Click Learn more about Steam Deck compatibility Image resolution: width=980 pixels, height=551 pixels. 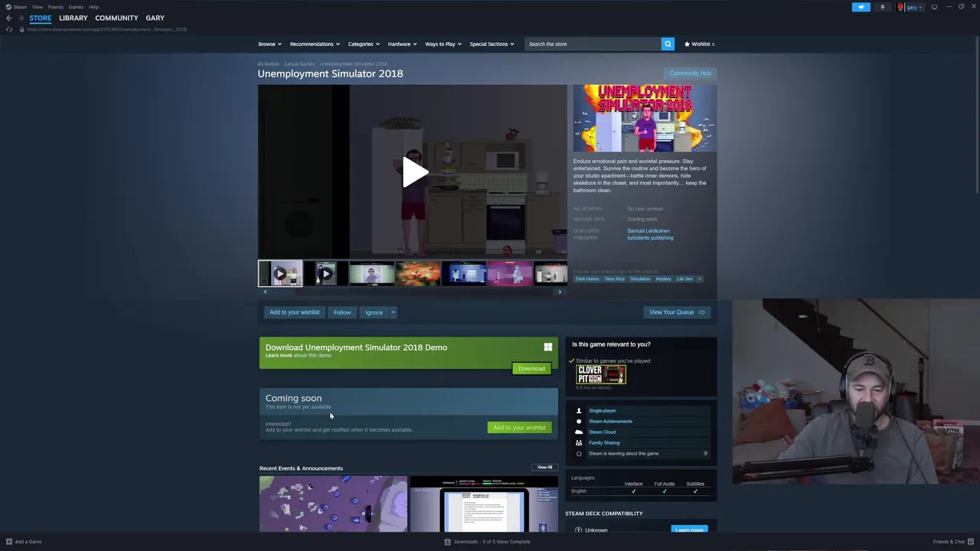pos(689,530)
